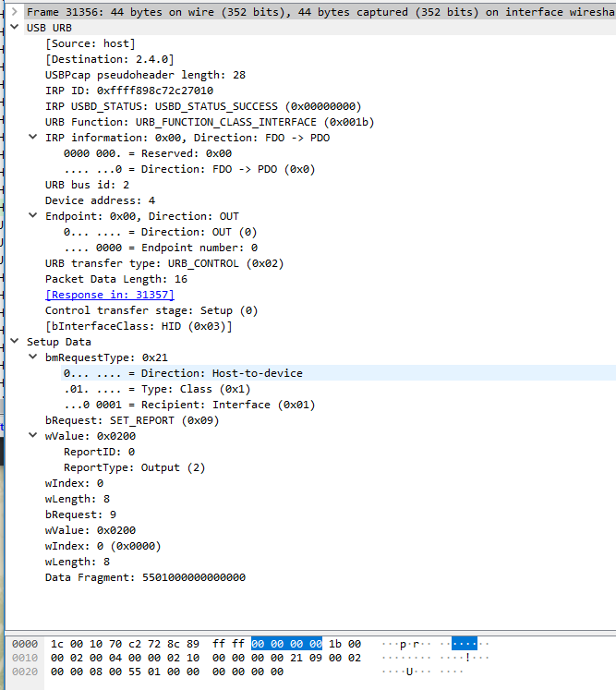This screenshot has width=616, height=690.
Task: Click highlighted dots in ASCII column
Action: (x=465, y=644)
